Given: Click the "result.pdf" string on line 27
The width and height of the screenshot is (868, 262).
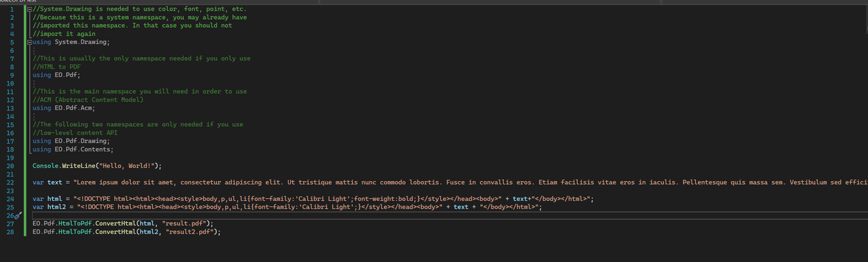Looking at the screenshot, I should tap(185, 223).
